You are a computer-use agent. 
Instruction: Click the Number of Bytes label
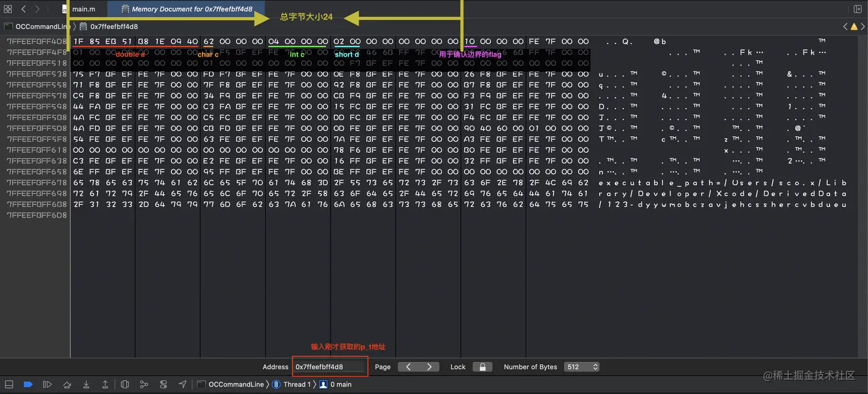[x=530, y=366]
